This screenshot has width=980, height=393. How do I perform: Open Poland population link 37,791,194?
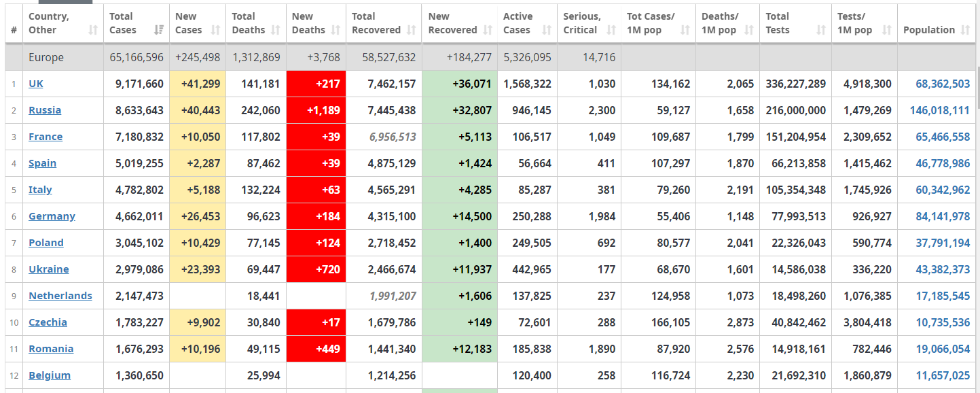(943, 243)
